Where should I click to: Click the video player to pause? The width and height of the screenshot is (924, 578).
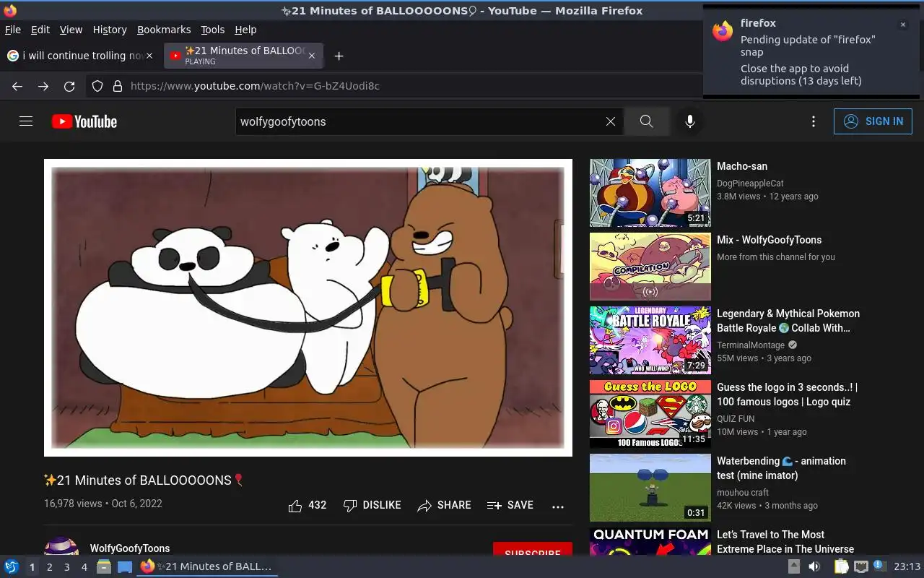[x=308, y=308]
